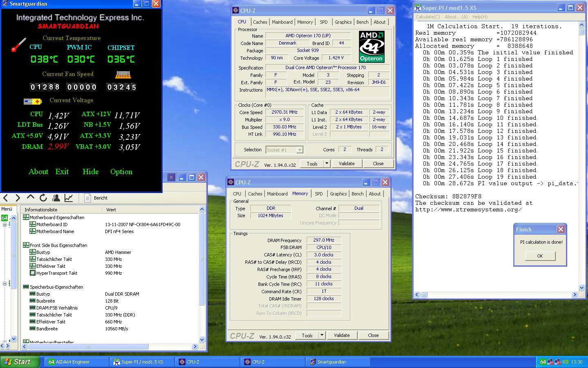This screenshot has width=588, height=368.
Task: Click Informationsliste column header
Action: (61, 209)
